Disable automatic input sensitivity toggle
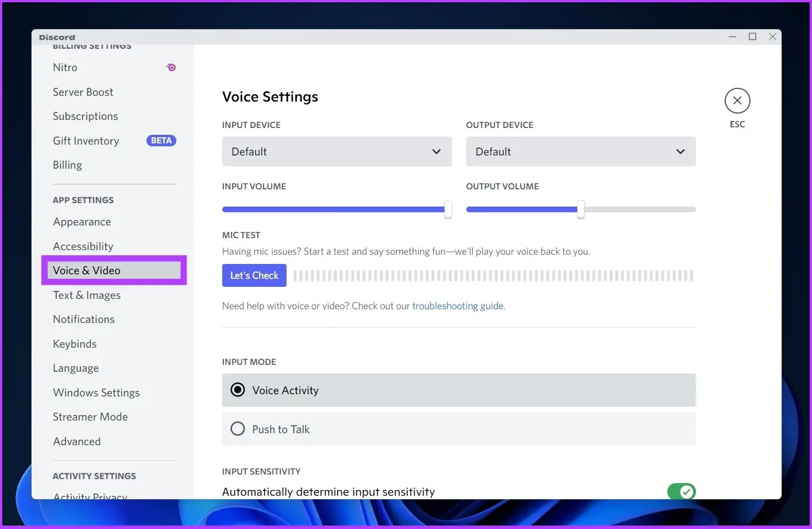This screenshot has width=812, height=529. (681, 491)
